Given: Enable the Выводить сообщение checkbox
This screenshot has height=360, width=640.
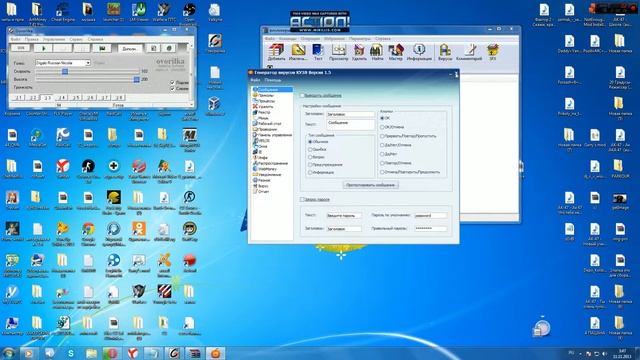Looking at the screenshot, I should [302, 96].
